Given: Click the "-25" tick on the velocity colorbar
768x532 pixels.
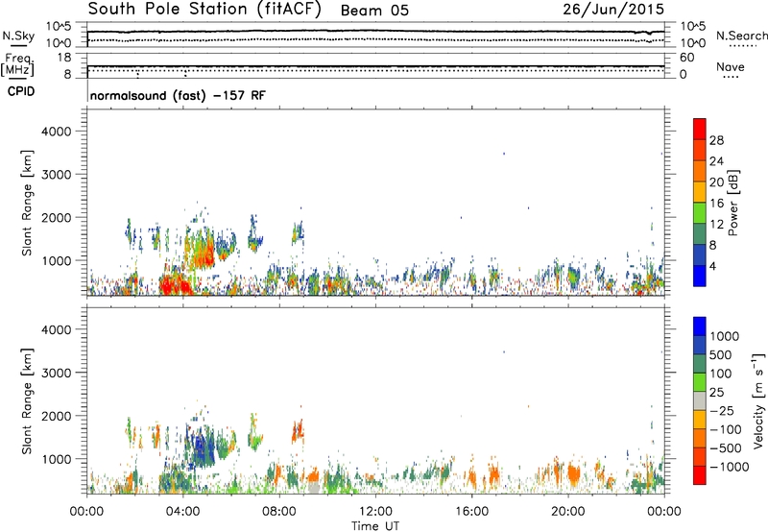Looking at the screenshot, I should coord(722,410).
